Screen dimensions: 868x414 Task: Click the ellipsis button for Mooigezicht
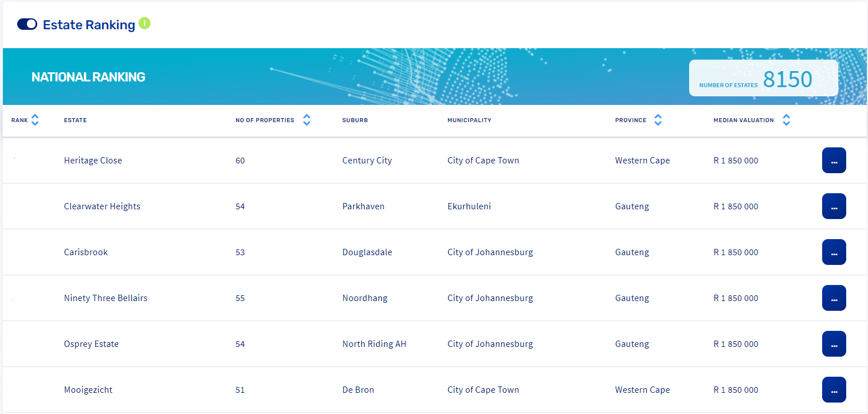tap(834, 390)
